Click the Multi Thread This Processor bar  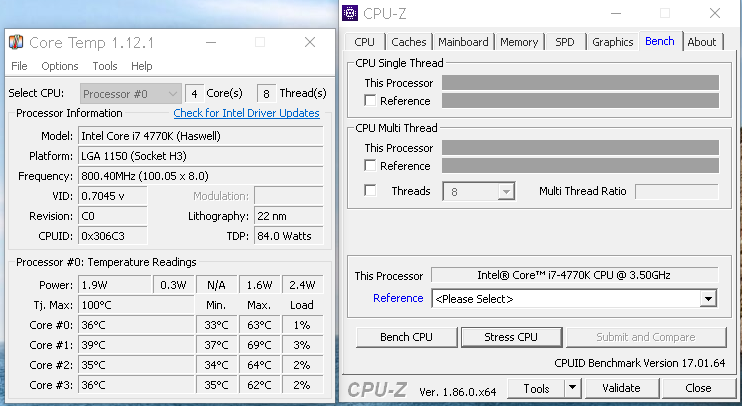point(580,147)
